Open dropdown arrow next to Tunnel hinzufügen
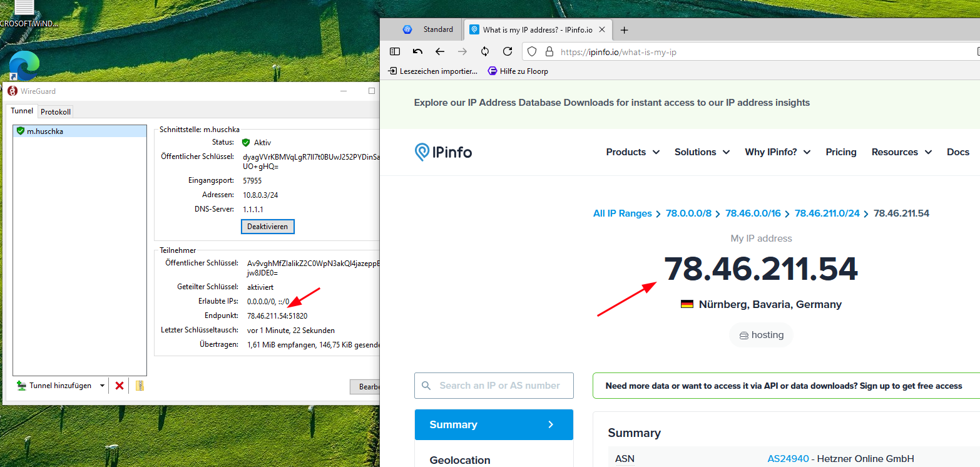980x467 pixels. [102, 386]
